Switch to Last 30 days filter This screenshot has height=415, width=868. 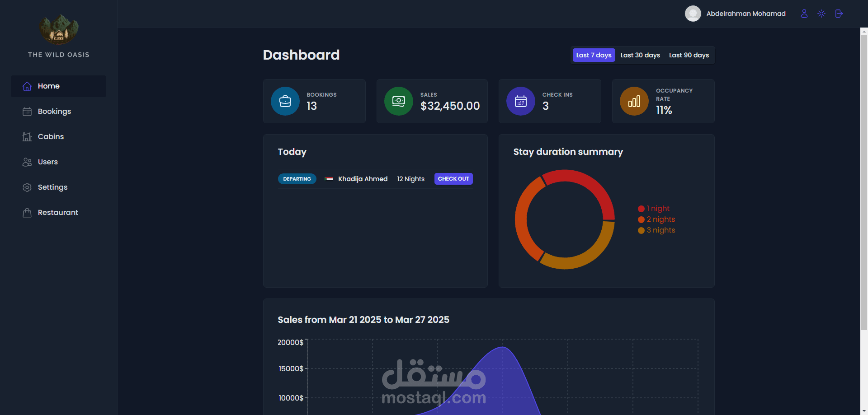640,55
